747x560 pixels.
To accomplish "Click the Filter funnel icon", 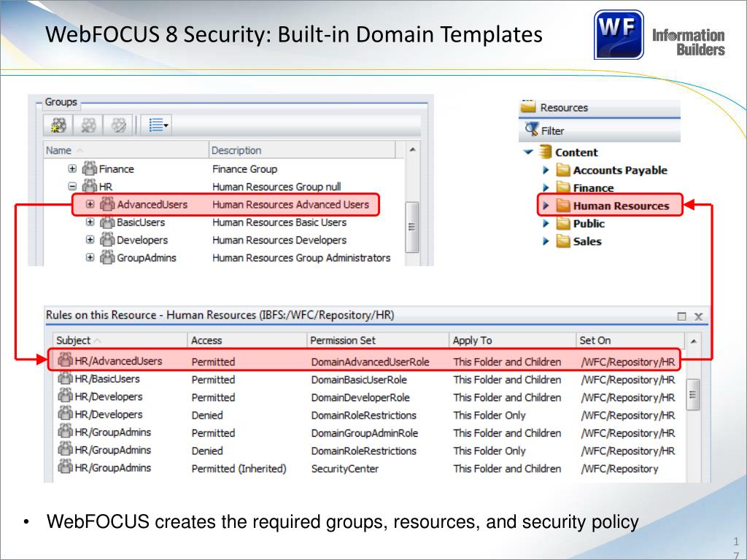I will [x=532, y=130].
